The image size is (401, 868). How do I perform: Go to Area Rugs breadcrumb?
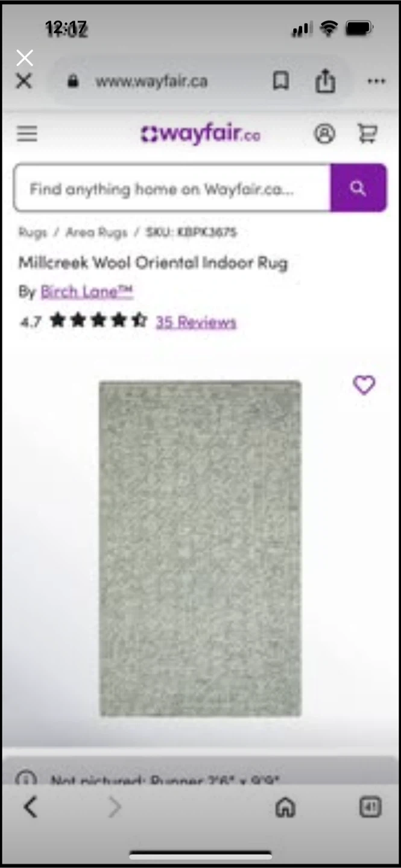[x=96, y=232]
